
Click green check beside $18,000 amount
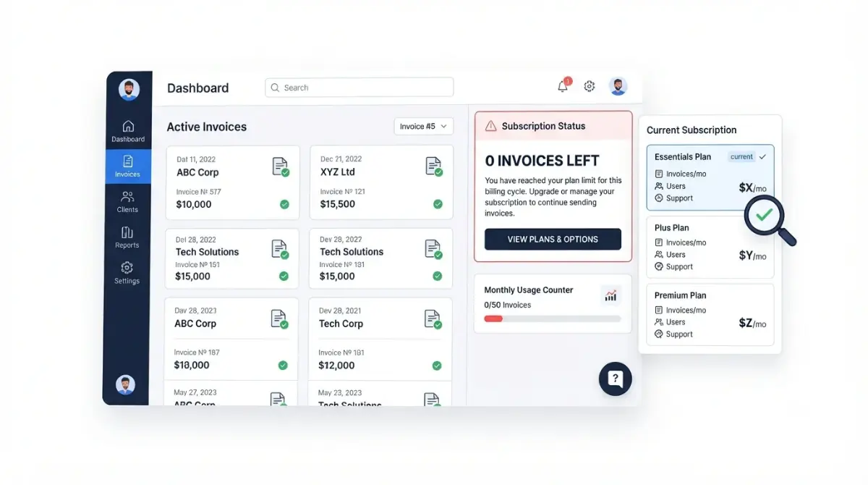coord(283,366)
